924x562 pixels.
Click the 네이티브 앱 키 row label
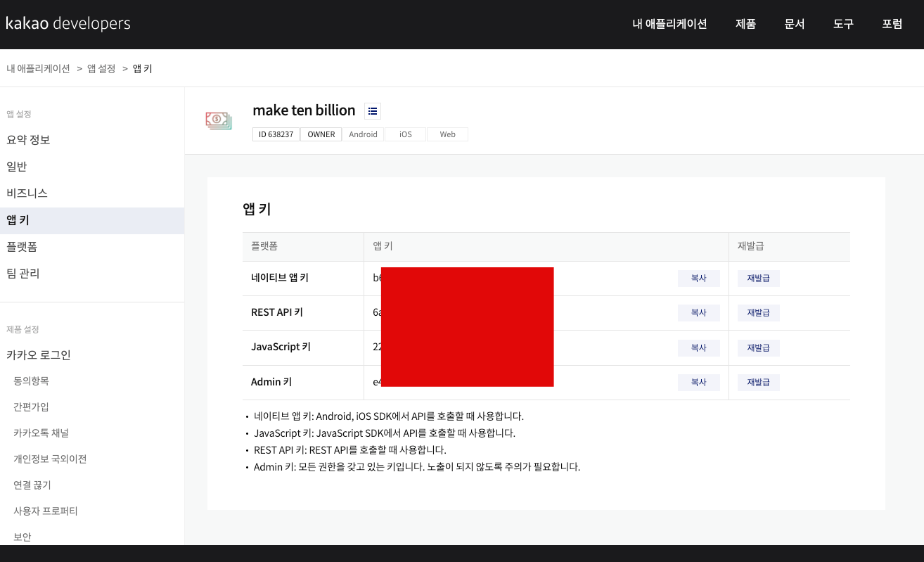coord(280,278)
